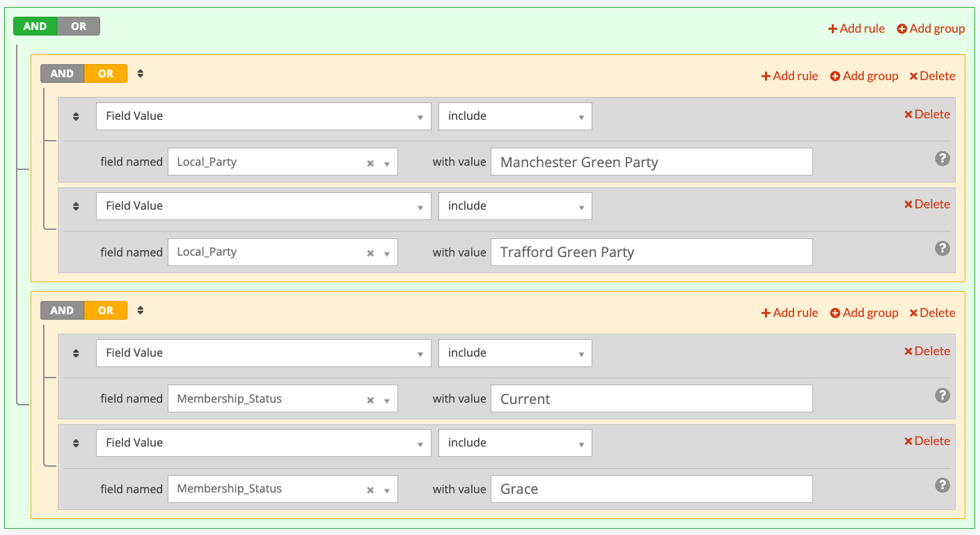Open help icon for Trafford Green Party rule
980x535 pixels.
(x=942, y=248)
